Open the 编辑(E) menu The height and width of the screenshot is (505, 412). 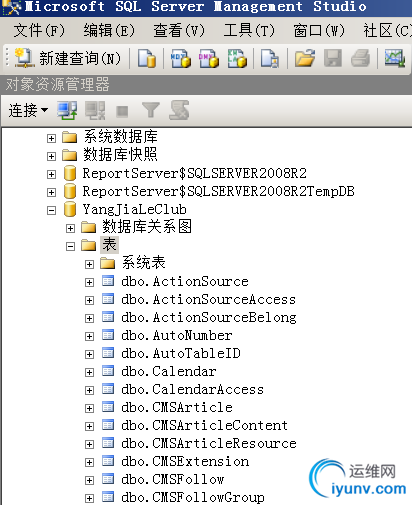coord(109,31)
